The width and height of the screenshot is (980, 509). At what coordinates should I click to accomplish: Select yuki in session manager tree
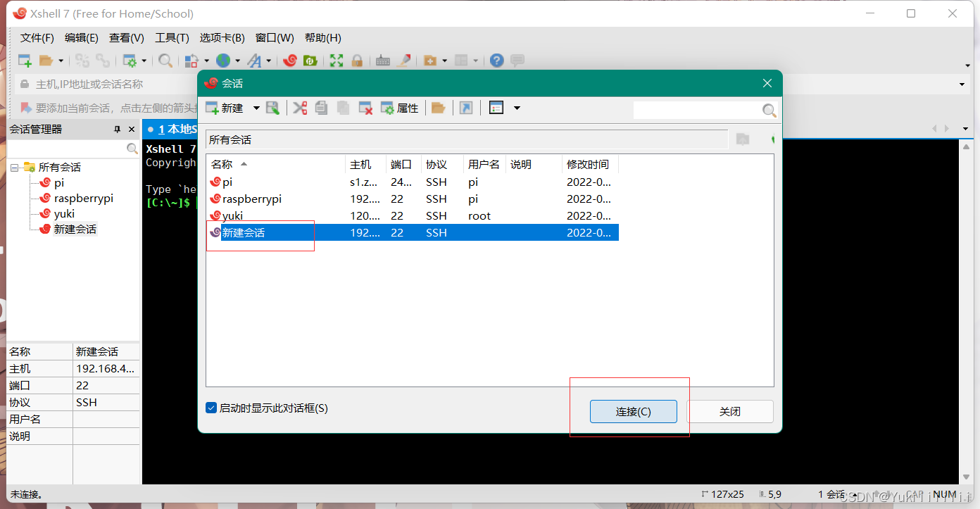click(64, 214)
